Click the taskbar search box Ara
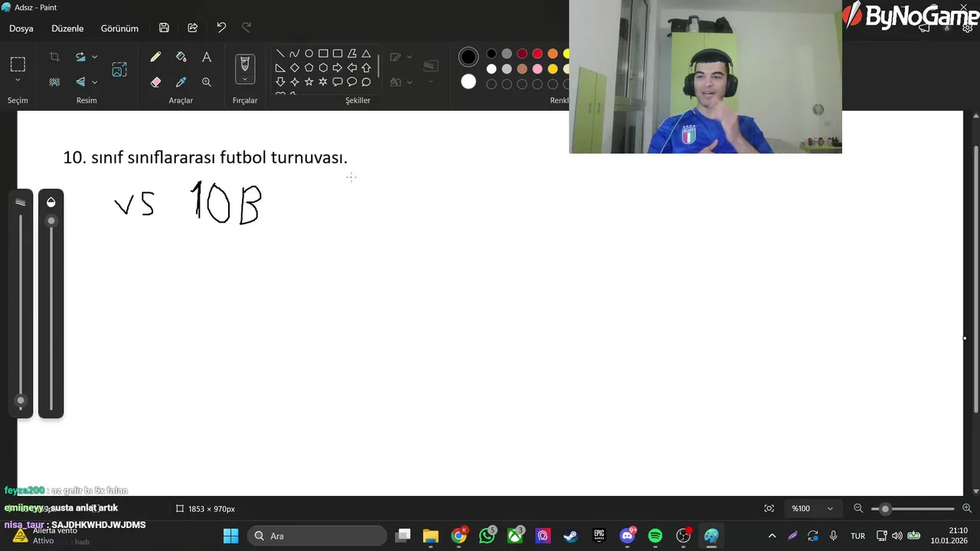This screenshot has width=980, height=551. coord(318,536)
